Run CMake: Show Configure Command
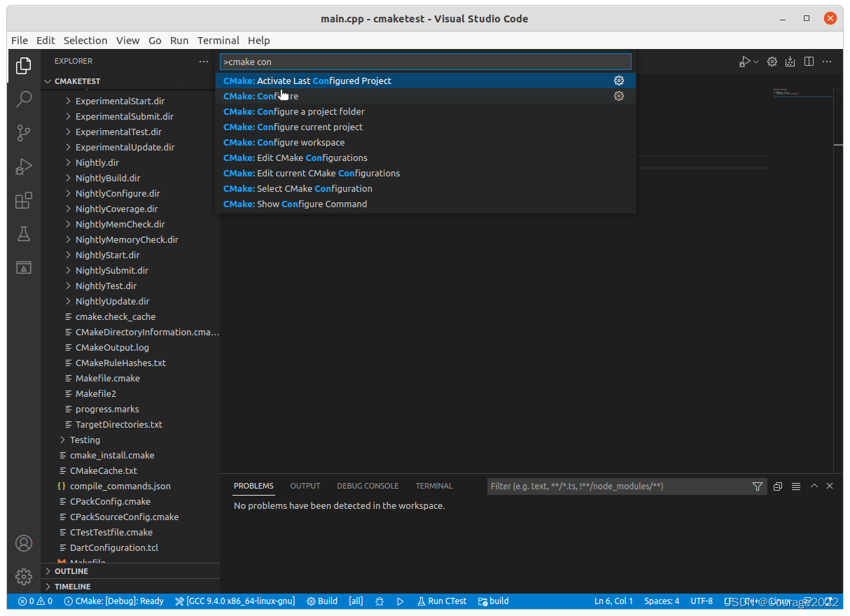 click(426, 204)
